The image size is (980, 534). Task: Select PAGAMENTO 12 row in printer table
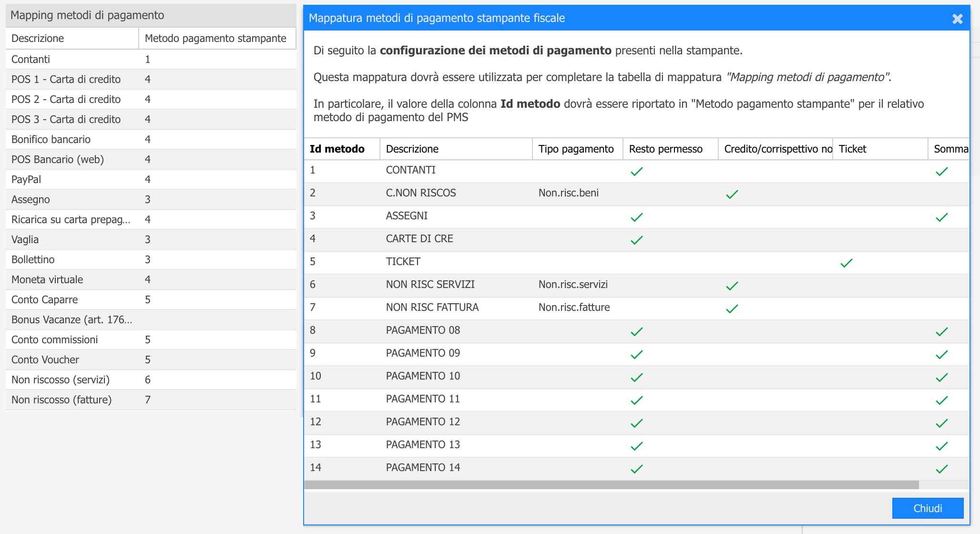pos(423,421)
